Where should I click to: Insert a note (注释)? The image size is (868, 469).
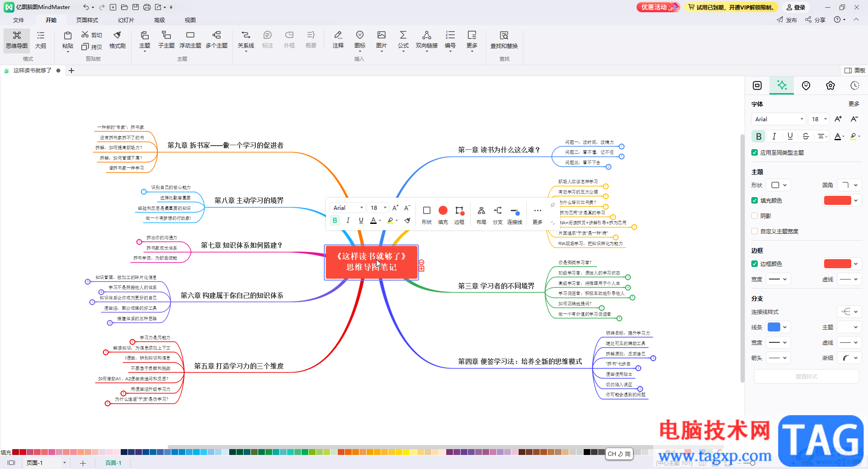[x=338, y=40]
